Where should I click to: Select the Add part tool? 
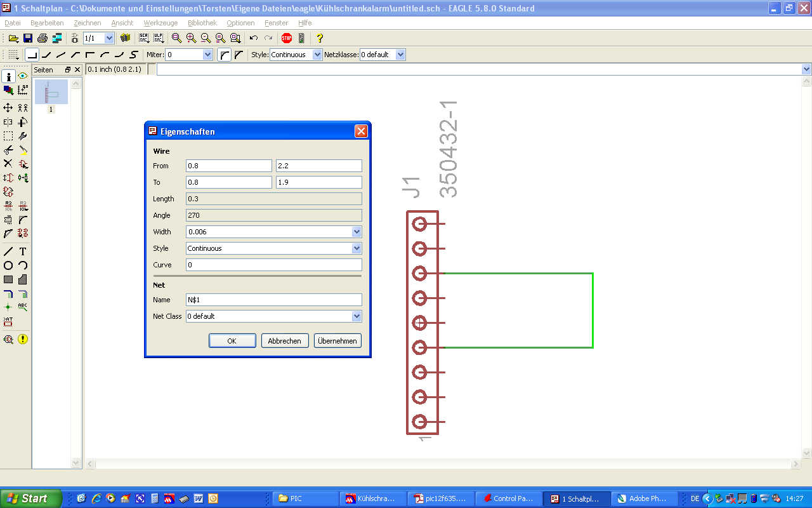pos(23,164)
